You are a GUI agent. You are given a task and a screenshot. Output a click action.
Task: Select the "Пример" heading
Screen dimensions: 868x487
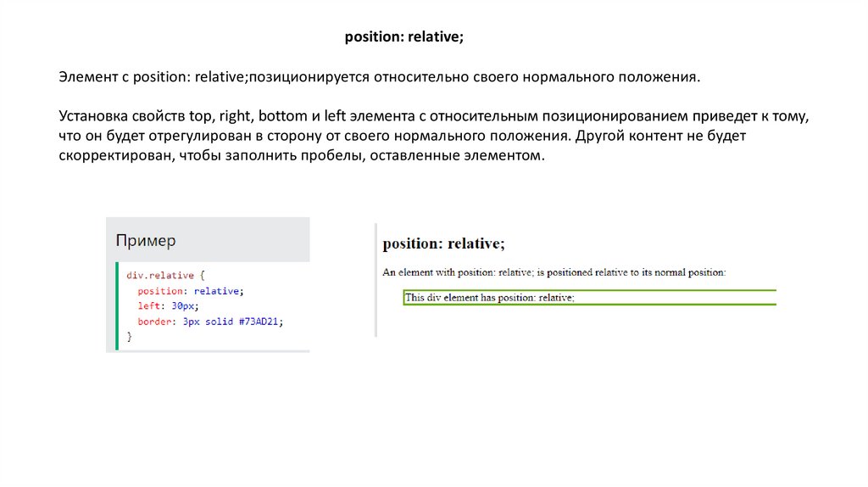[x=146, y=241]
